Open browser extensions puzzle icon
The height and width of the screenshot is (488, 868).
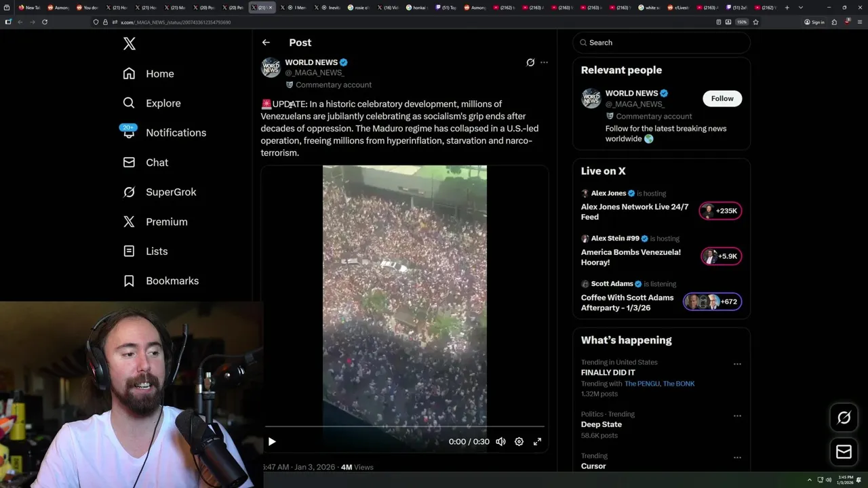[x=835, y=22]
